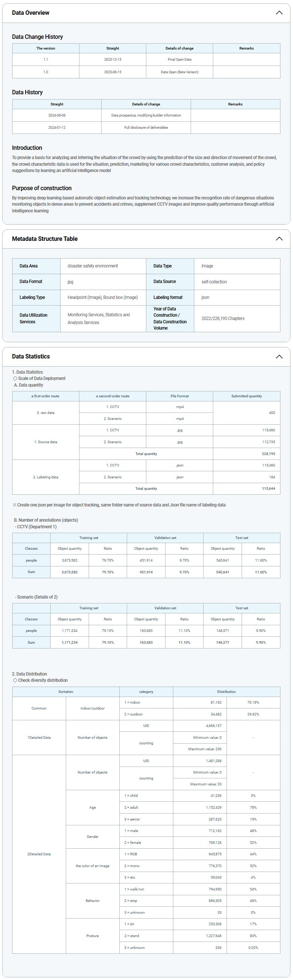Click the circle bullet beside Check diversity distribution
The image size is (293, 980).
click(x=15, y=680)
